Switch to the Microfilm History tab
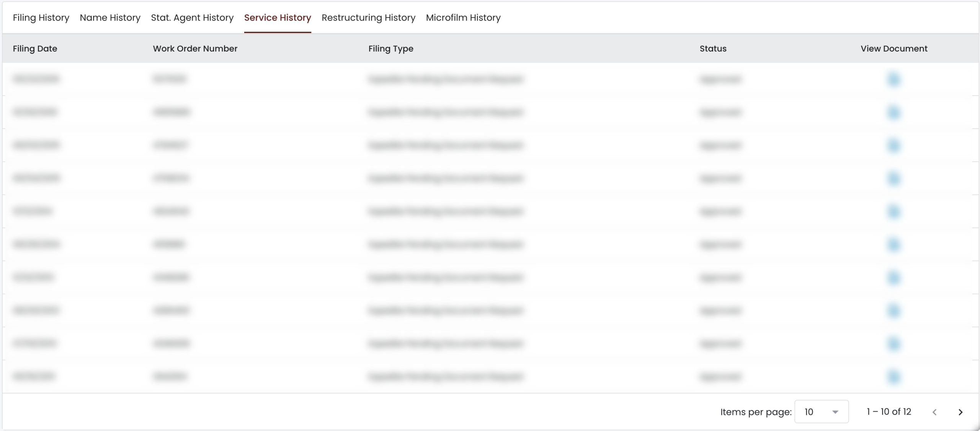This screenshot has width=980, height=431. [463, 18]
